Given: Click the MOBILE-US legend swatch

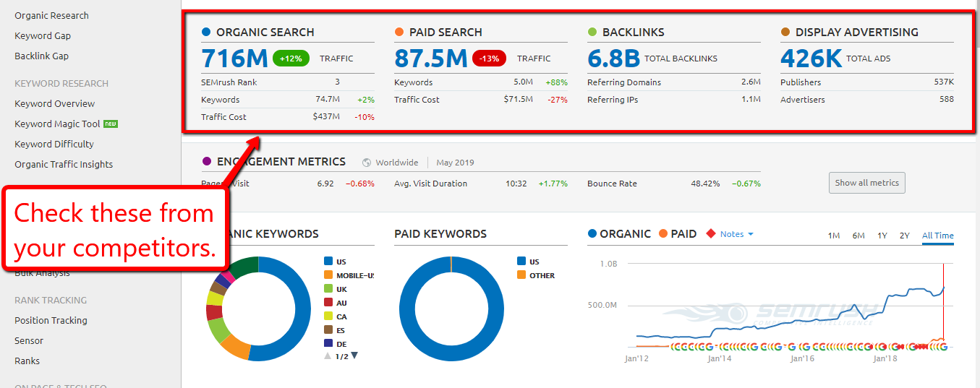Looking at the screenshot, I should coord(328,275).
